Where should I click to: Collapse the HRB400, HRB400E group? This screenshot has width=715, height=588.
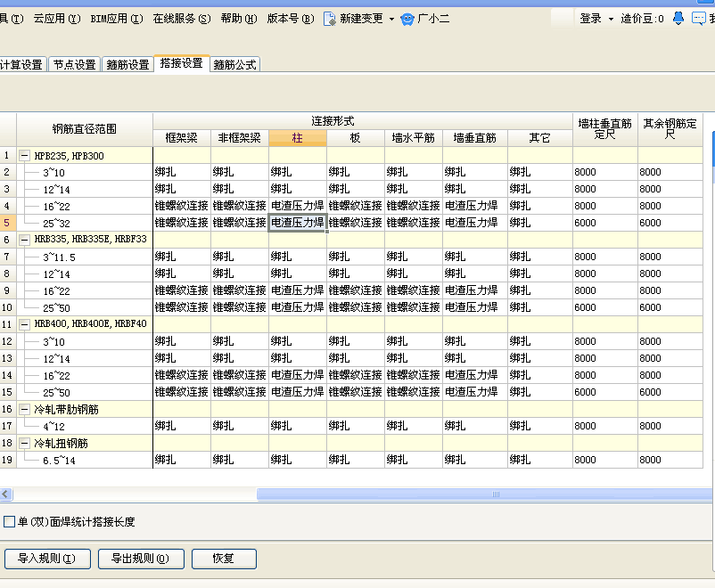25,324
